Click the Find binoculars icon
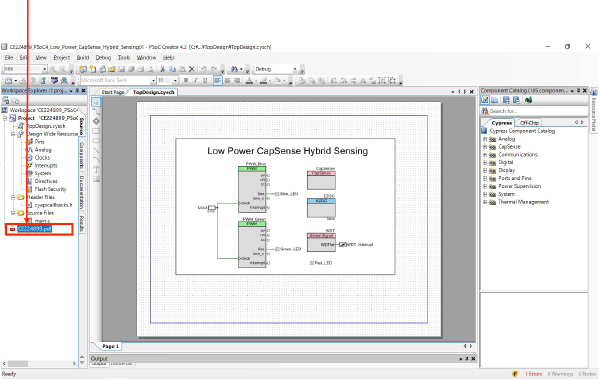Viewport: 600px width, 380px height. (x=235, y=69)
